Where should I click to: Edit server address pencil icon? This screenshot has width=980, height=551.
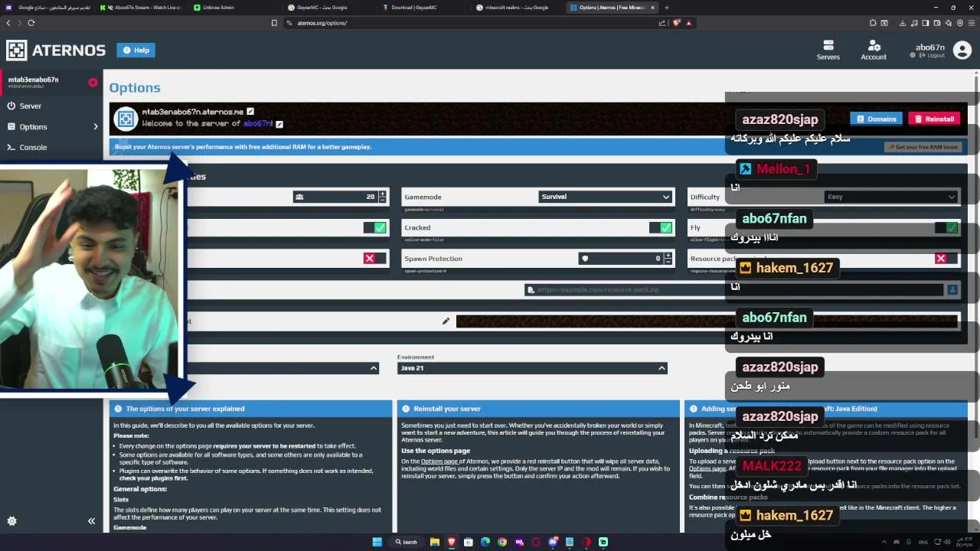250,112
